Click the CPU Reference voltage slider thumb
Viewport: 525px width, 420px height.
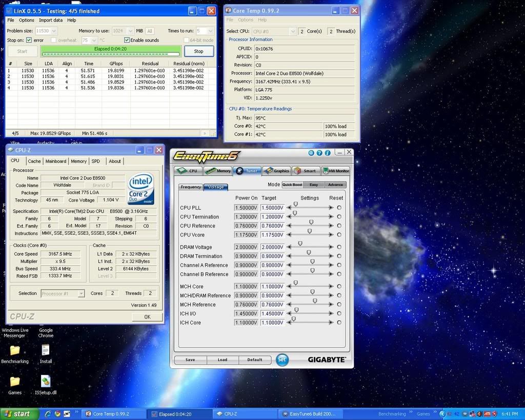pos(311,222)
